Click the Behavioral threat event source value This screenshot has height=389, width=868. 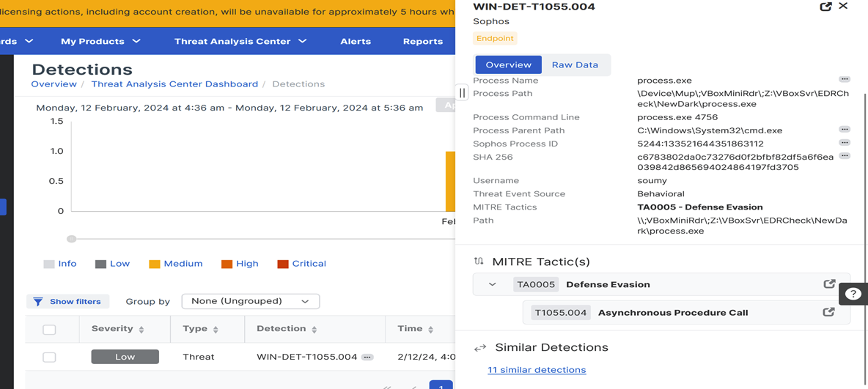click(x=661, y=193)
